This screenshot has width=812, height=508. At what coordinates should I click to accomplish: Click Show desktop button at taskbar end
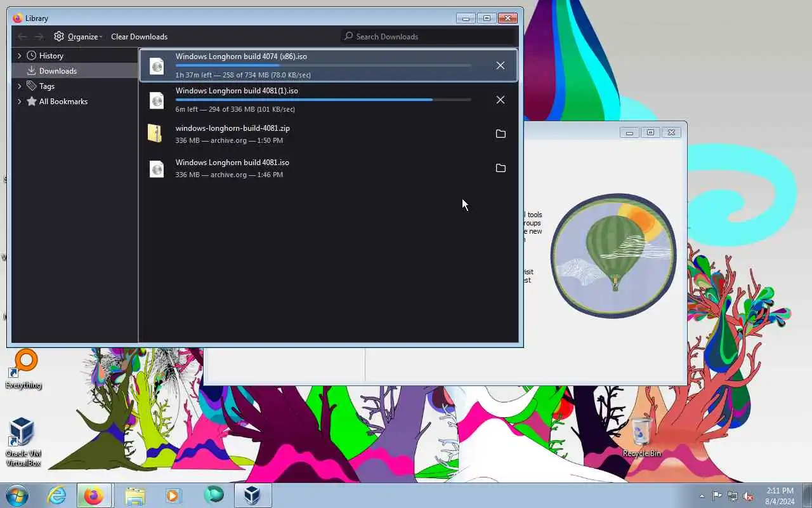click(x=807, y=495)
